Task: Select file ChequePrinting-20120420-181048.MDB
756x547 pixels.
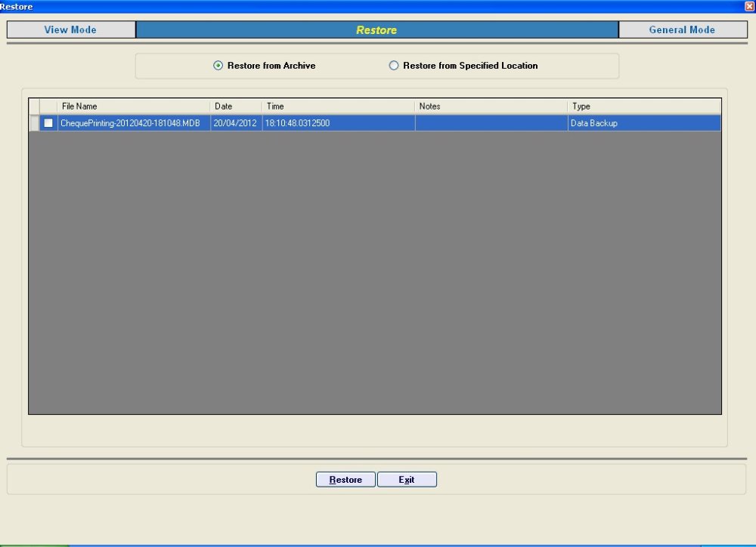Action: pyautogui.click(x=134, y=123)
